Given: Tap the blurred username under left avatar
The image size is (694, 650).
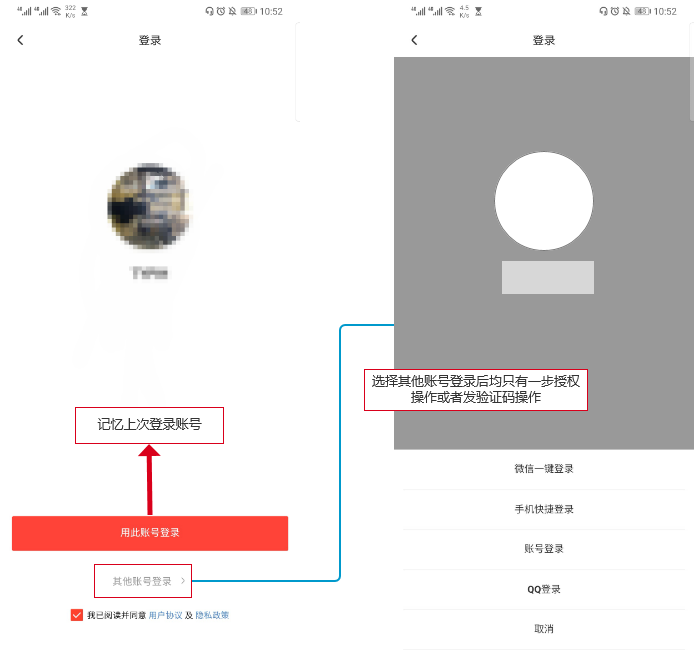Looking at the screenshot, I should click(x=150, y=273).
